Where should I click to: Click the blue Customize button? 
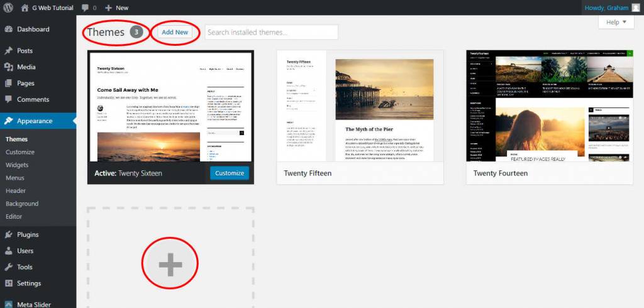coord(229,173)
